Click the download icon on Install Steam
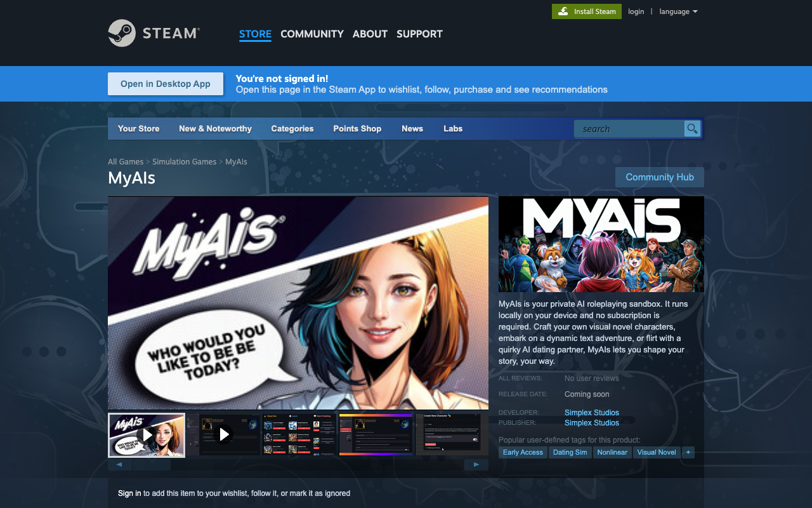The width and height of the screenshot is (812, 508). 563,11
